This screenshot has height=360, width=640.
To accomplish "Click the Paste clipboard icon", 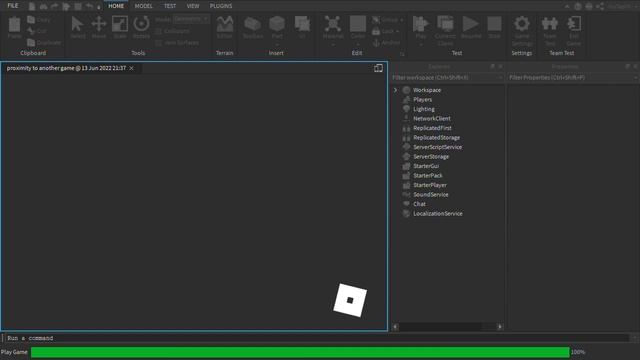I will pos(15,24).
